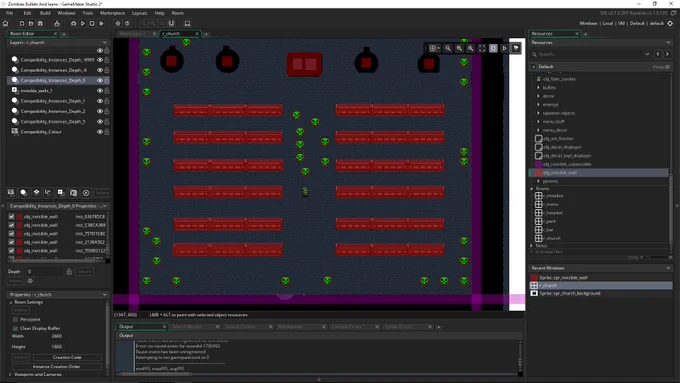680x383 pixels.
Task: Reset room canvas zoom
Action: click(x=459, y=48)
